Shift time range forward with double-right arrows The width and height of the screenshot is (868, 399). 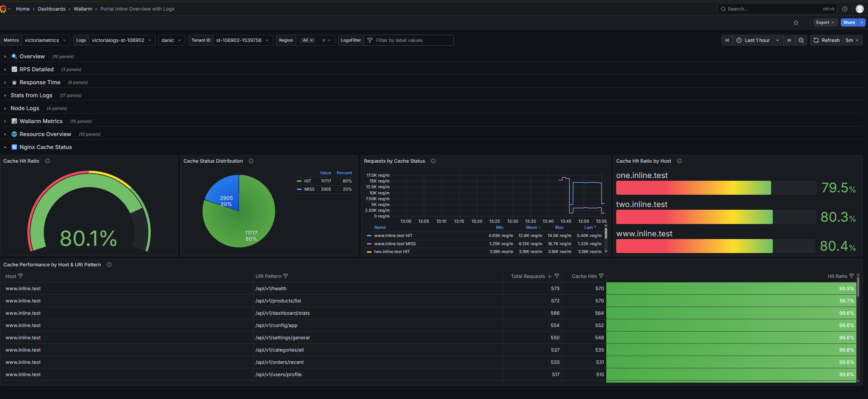789,40
